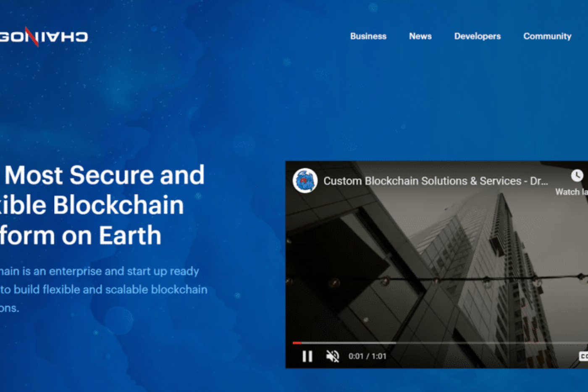Switch to the Community tab
The width and height of the screenshot is (588, 392).
click(x=547, y=37)
